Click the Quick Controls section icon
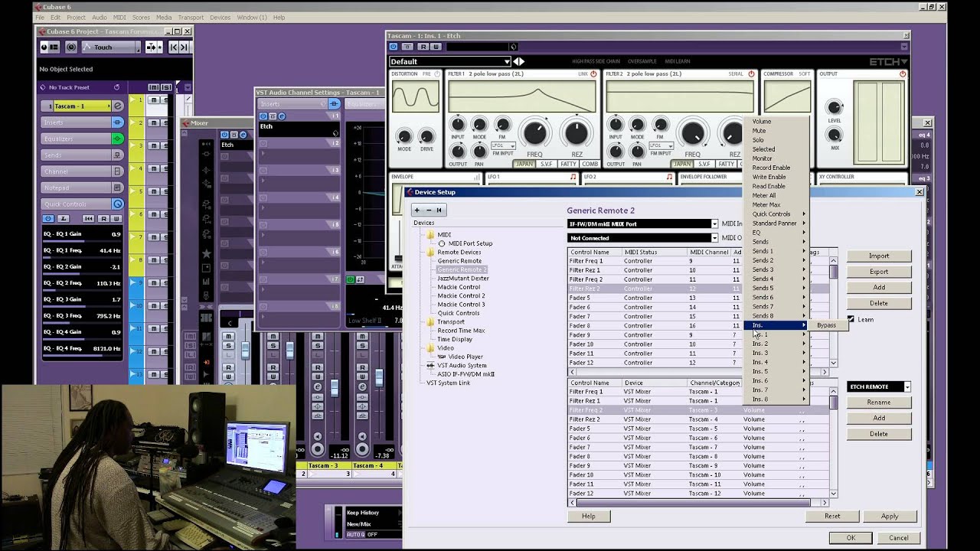Viewport: 980px width, 551px height. (x=118, y=204)
